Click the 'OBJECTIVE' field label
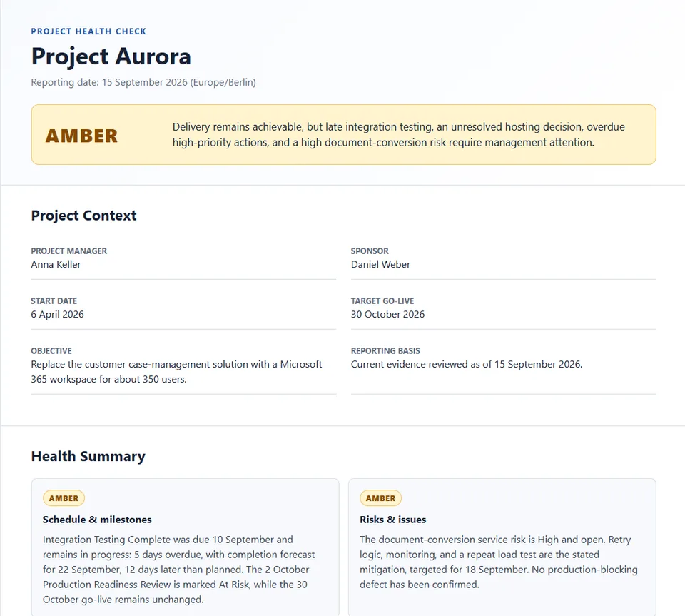 pos(51,350)
